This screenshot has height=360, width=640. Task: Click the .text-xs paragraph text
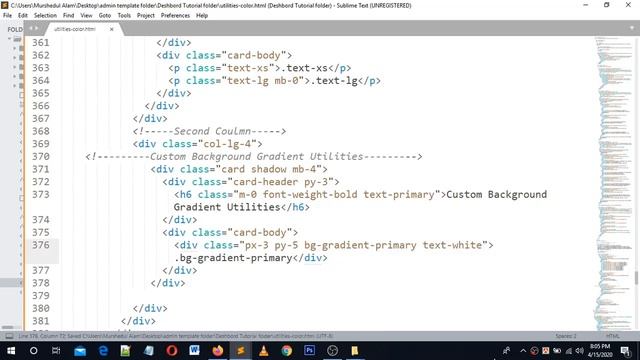click(304, 68)
